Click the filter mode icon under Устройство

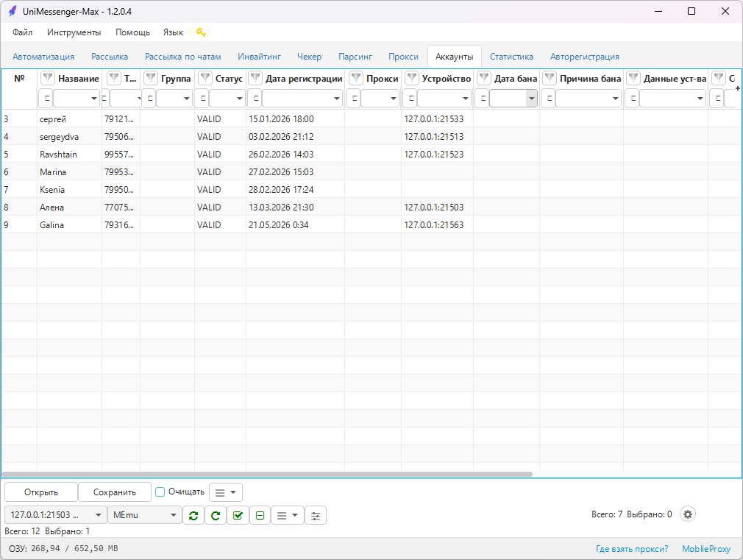click(x=410, y=99)
